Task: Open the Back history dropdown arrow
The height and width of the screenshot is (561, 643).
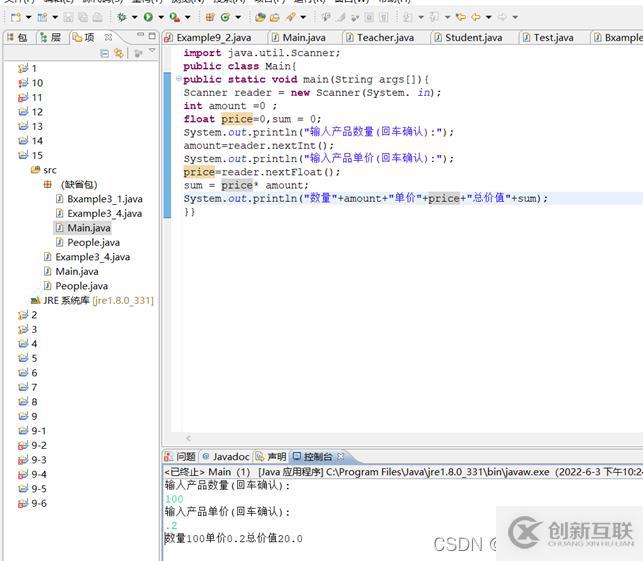Action: coord(488,17)
